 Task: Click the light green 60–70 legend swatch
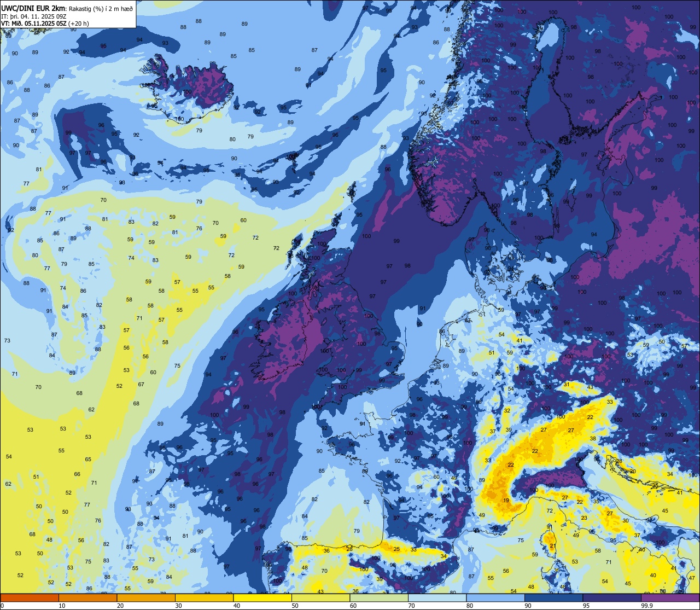[x=378, y=597]
